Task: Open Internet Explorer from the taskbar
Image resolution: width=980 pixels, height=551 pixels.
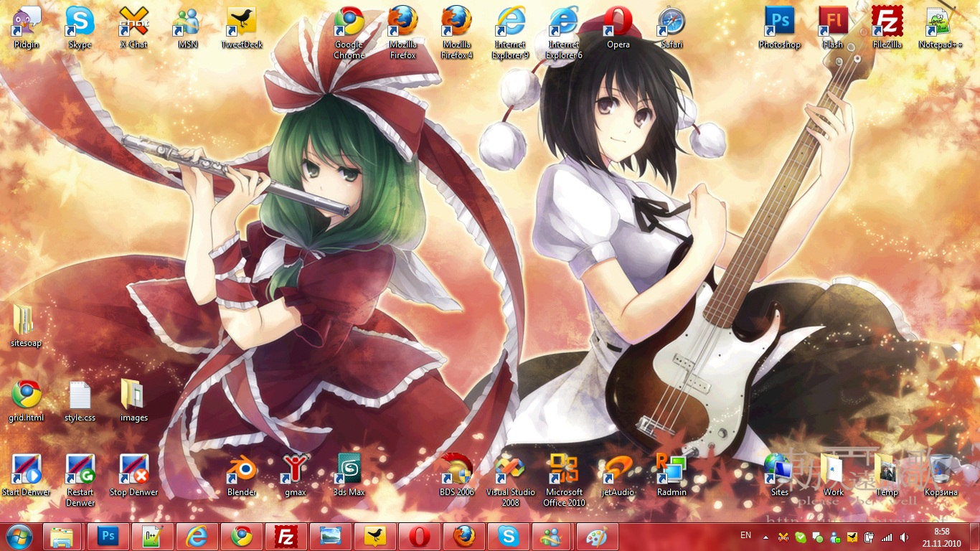Action: [197, 537]
